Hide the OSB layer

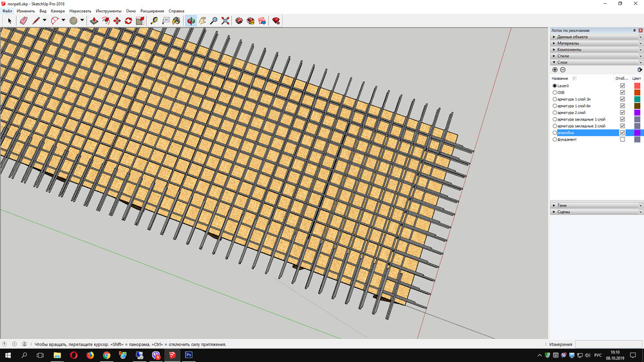pos(622,92)
